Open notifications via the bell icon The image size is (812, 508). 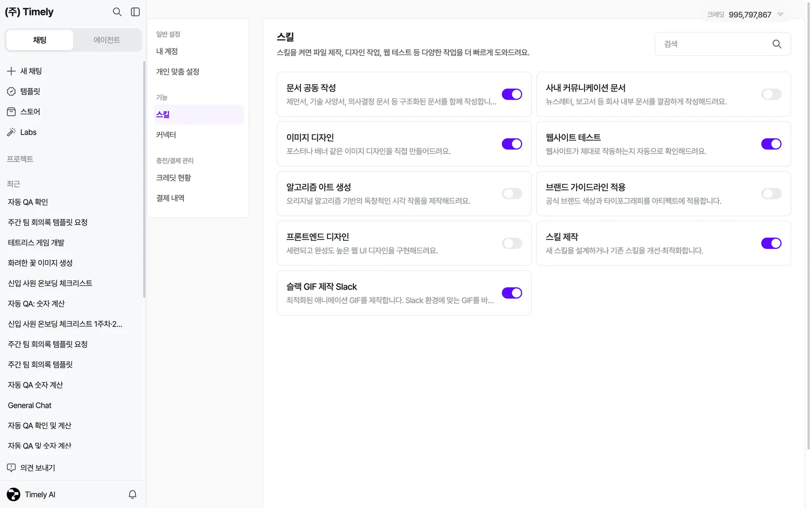coord(132,494)
